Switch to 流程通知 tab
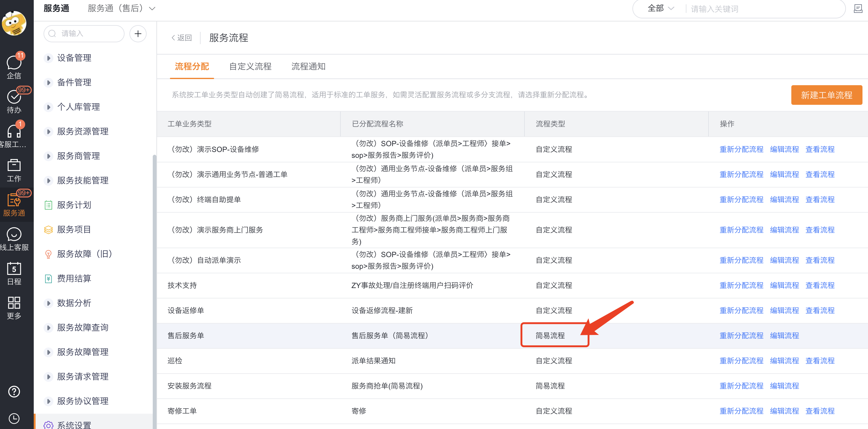 (308, 67)
